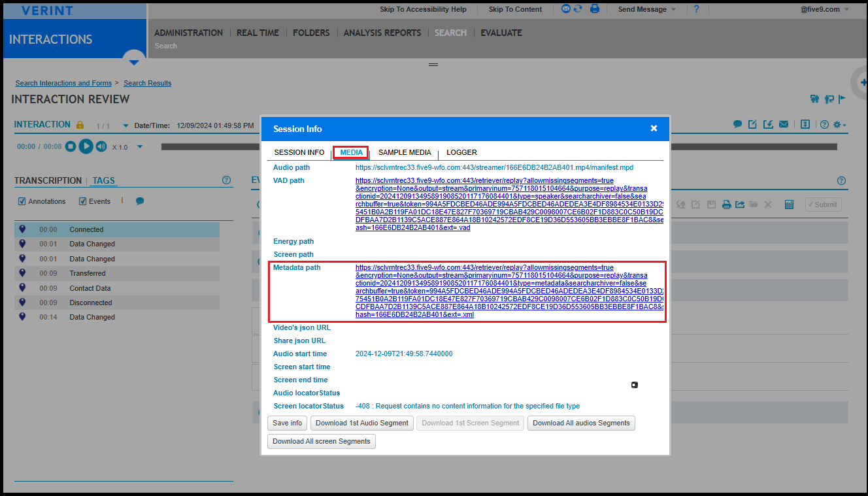Expand the interaction 1 / 1 dropdown arrow

pos(124,125)
